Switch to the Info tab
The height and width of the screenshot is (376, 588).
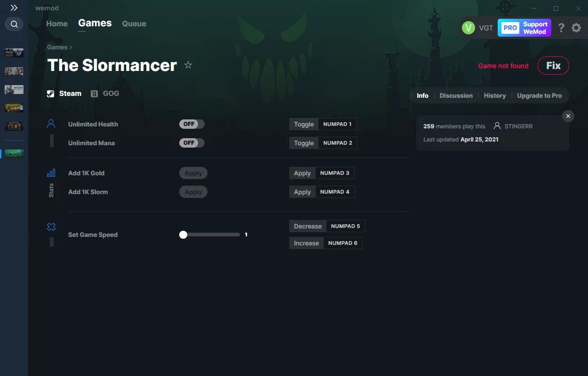pos(422,95)
